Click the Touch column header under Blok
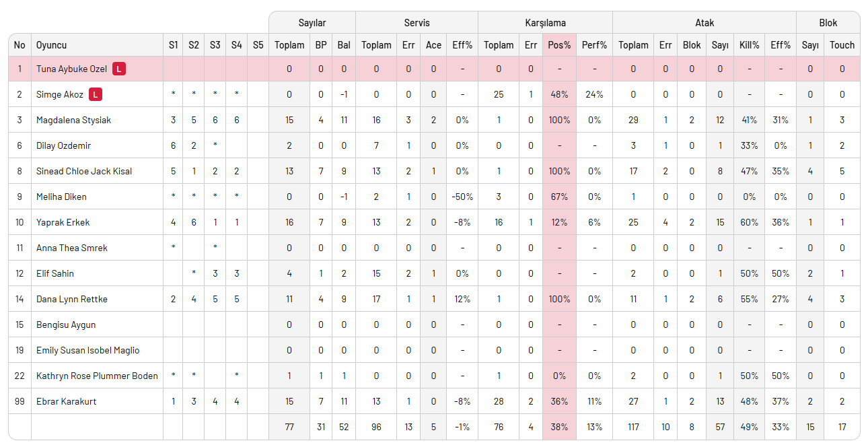This screenshot has width=868, height=445. click(842, 45)
